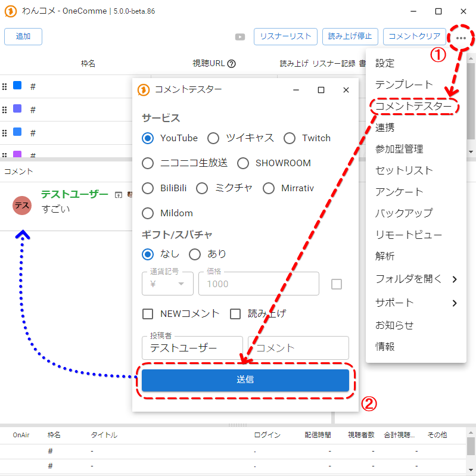The height and width of the screenshot is (476, 476).
Task: Click the drag handle of the first row
Action: click(x=5, y=86)
